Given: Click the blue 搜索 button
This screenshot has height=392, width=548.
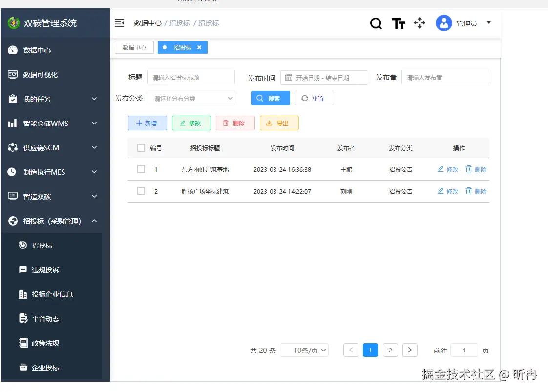Looking at the screenshot, I should pos(271,98).
